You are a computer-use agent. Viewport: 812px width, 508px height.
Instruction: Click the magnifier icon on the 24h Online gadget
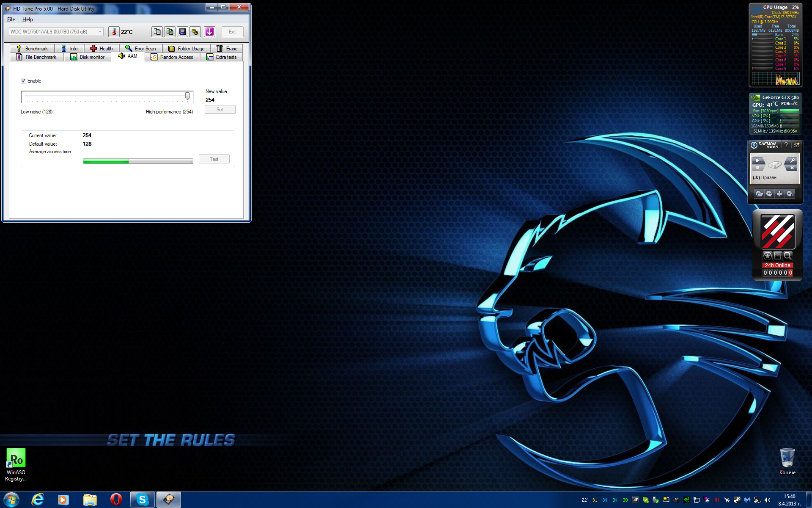(x=787, y=256)
